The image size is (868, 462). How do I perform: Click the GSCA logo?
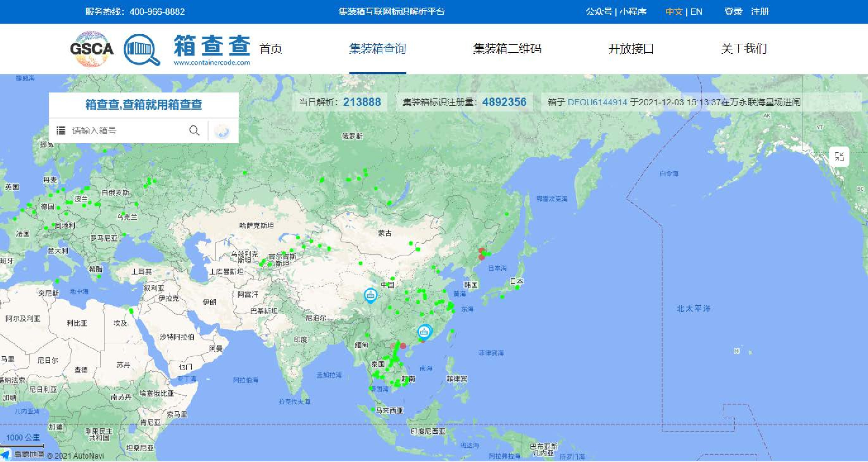coord(92,49)
